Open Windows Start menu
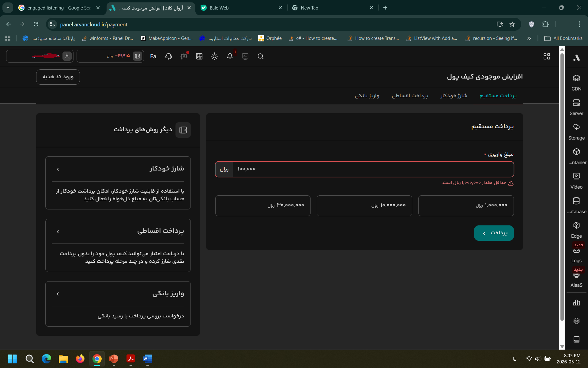Viewport: 588px width, 368px height. pos(12,359)
